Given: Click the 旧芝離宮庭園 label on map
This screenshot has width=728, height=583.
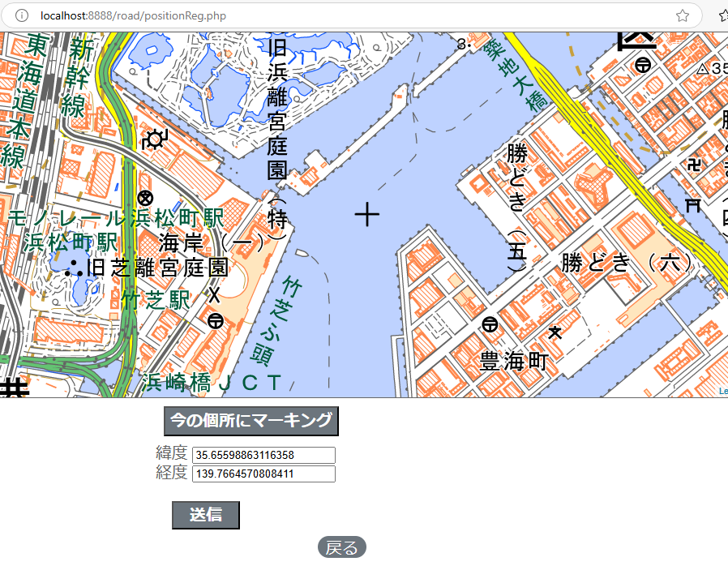Looking at the screenshot, I should [x=156, y=268].
